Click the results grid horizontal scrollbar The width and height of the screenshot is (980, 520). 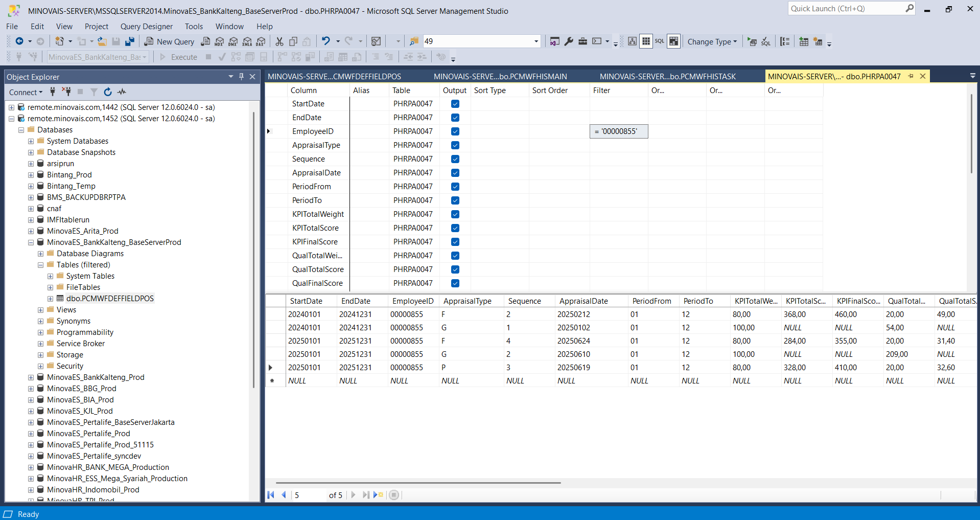pyautogui.click(x=418, y=483)
